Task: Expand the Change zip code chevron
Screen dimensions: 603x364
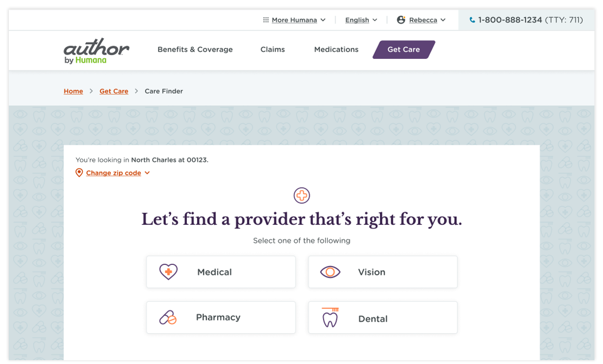Action: [147, 173]
